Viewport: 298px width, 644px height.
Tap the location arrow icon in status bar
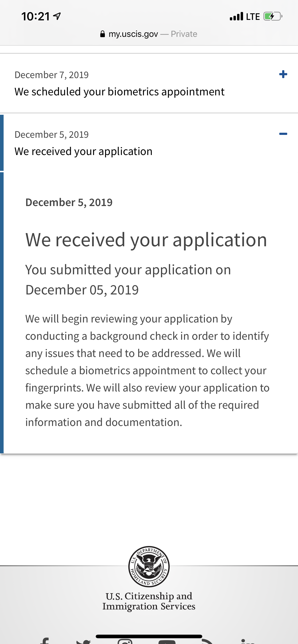pyautogui.click(x=57, y=17)
